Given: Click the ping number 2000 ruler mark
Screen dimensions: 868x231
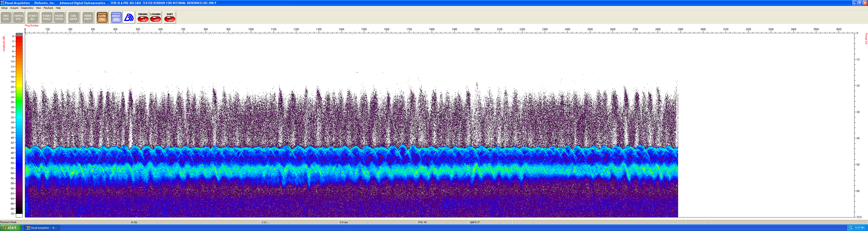Looking at the screenshot, I should [x=477, y=29].
